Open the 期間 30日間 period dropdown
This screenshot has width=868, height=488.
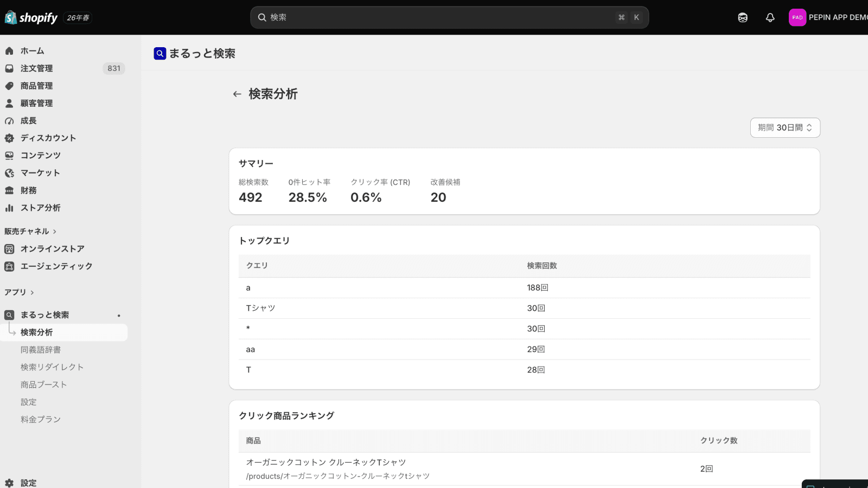pyautogui.click(x=785, y=127)
